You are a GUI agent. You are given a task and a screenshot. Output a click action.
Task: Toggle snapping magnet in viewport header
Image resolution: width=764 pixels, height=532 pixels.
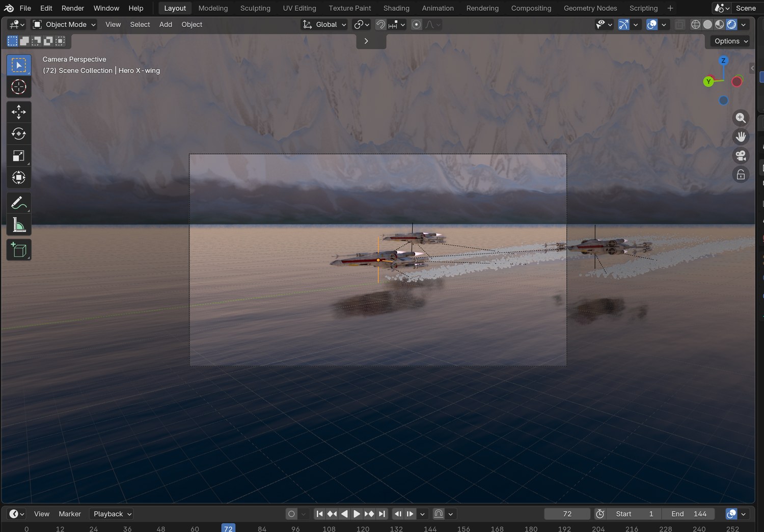(380, 24)
